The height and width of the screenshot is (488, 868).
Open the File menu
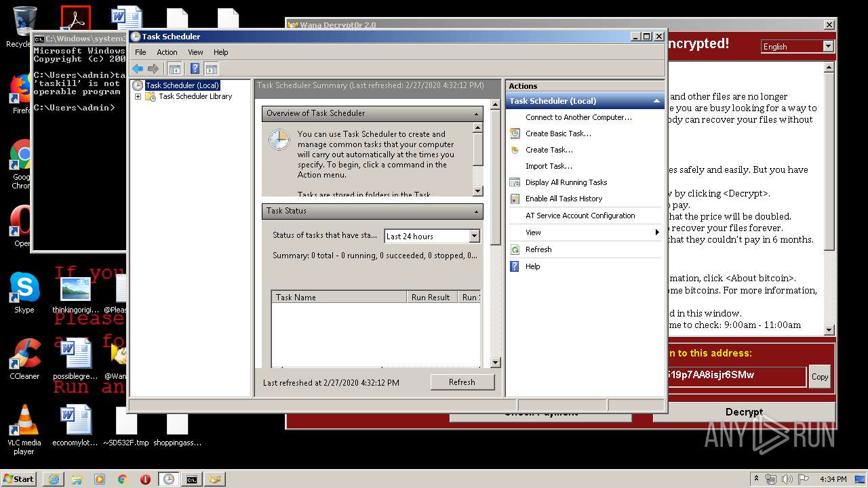[140, 52]
